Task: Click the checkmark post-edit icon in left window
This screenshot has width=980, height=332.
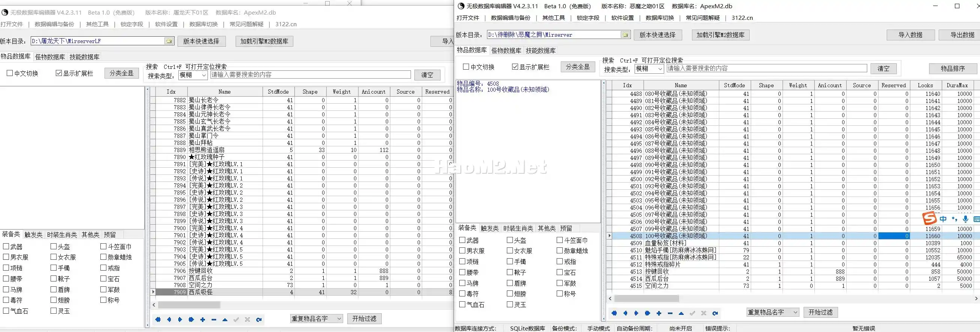Action: [x=236, y=319]
